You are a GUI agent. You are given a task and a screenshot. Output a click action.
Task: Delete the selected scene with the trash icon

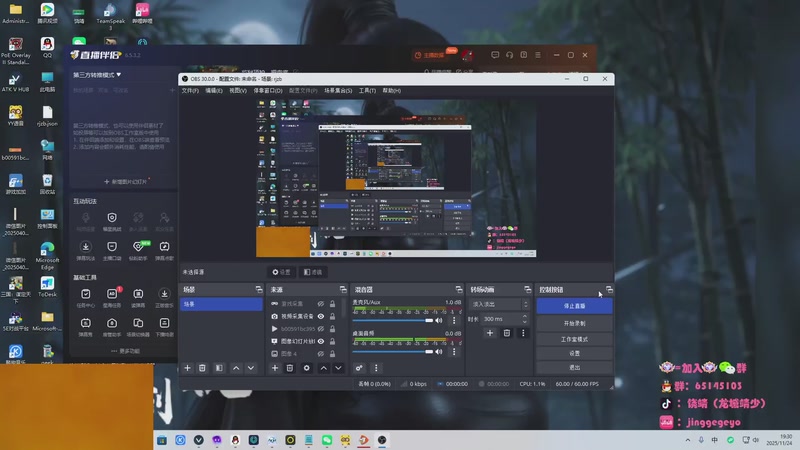202,368
